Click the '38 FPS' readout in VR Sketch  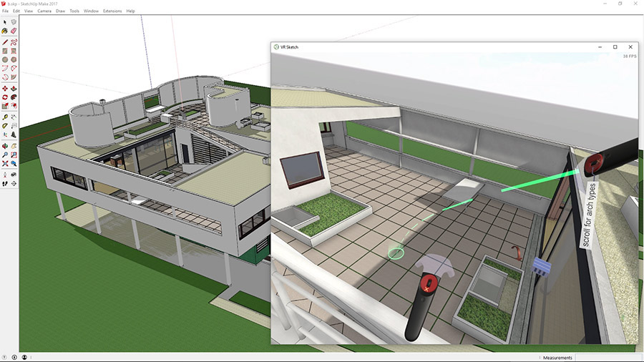click(x=630, y=57)
